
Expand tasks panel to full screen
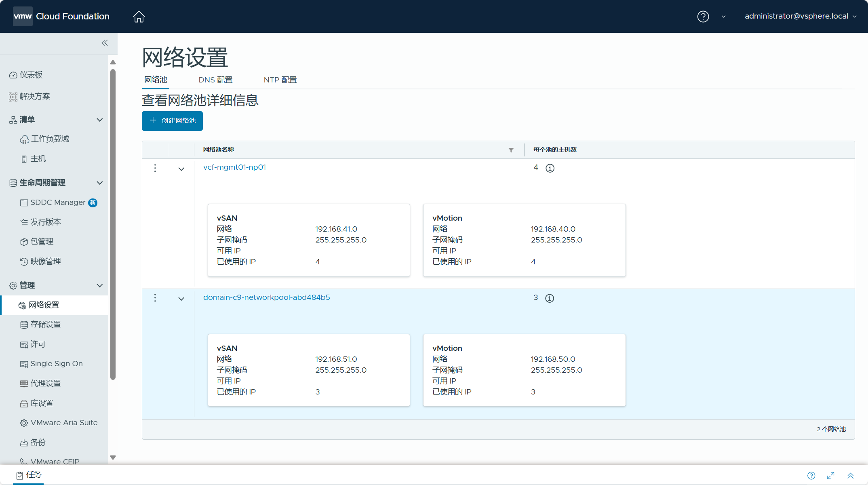coord(831,475)
